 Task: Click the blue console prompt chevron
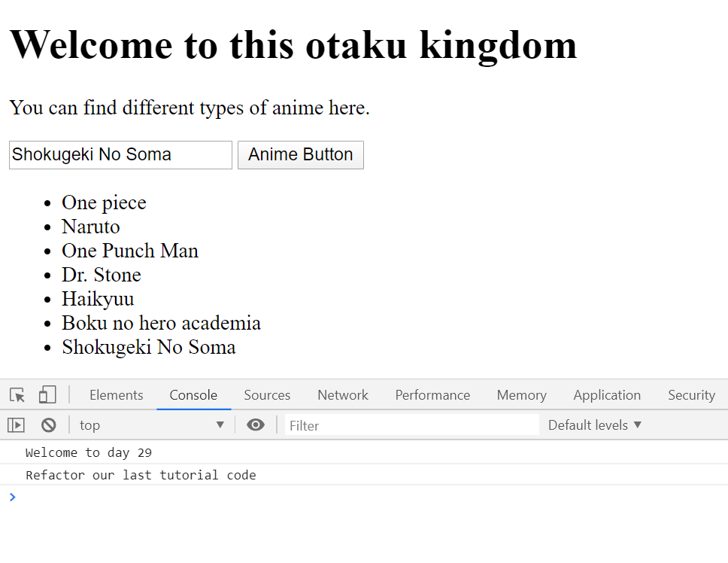[13, 497]
